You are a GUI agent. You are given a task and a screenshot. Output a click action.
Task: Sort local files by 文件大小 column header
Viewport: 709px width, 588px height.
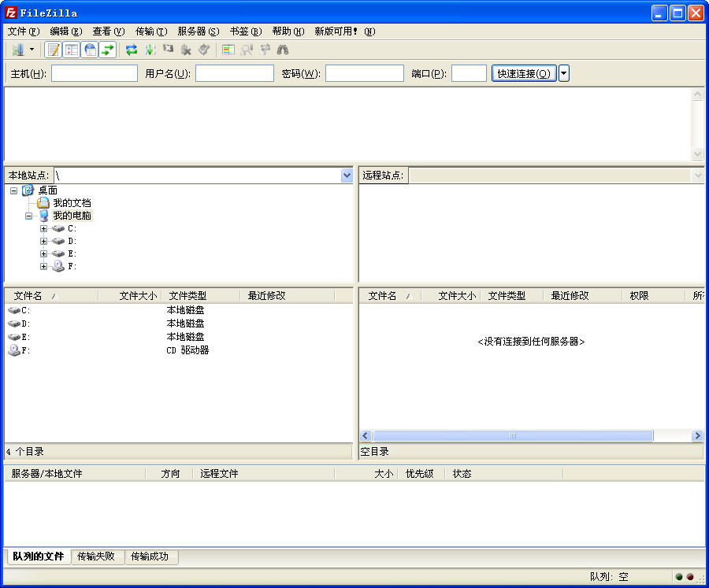(137, 296)
